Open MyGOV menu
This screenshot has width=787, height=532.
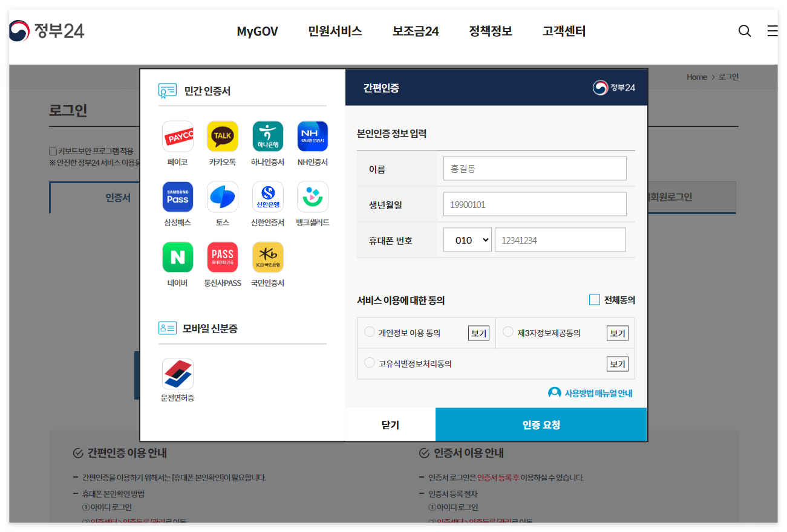click(x=257, y=31)
